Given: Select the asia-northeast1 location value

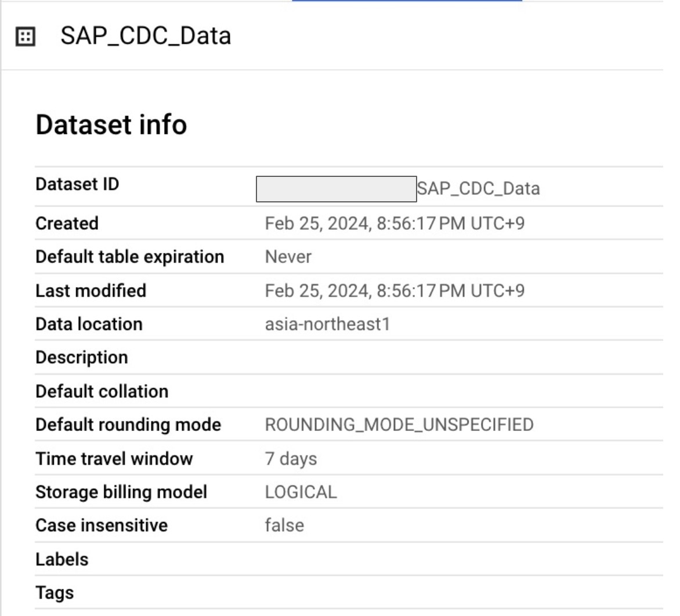Looking at the screenshot, I should tap(327, 324).
